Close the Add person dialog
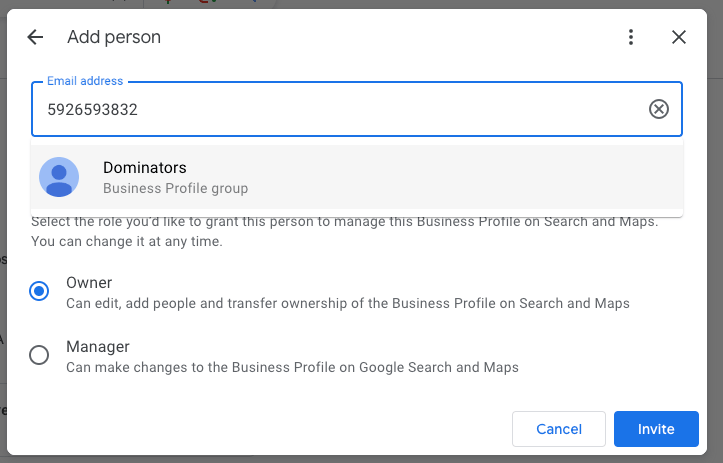 pyautogui.click(x=679, y=37)
